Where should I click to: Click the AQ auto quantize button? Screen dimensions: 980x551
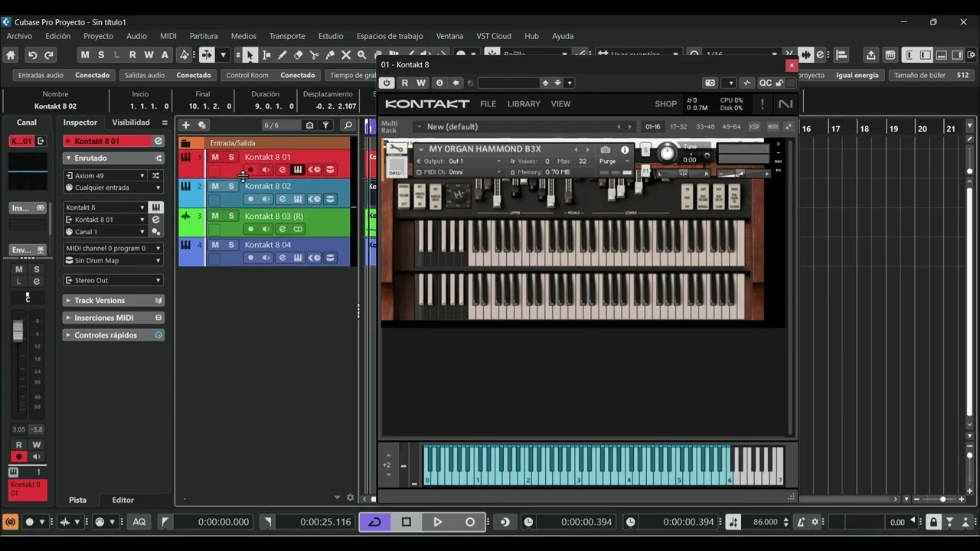pos(139,522)
